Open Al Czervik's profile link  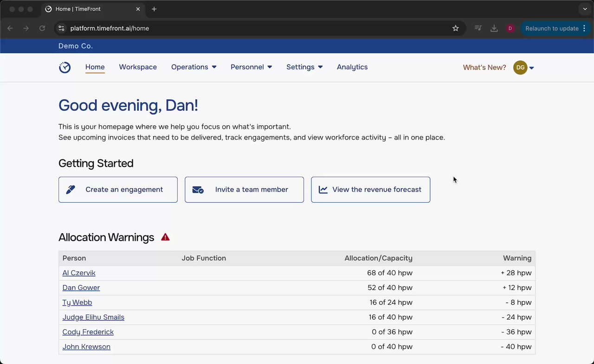click(x=79, y=273)
